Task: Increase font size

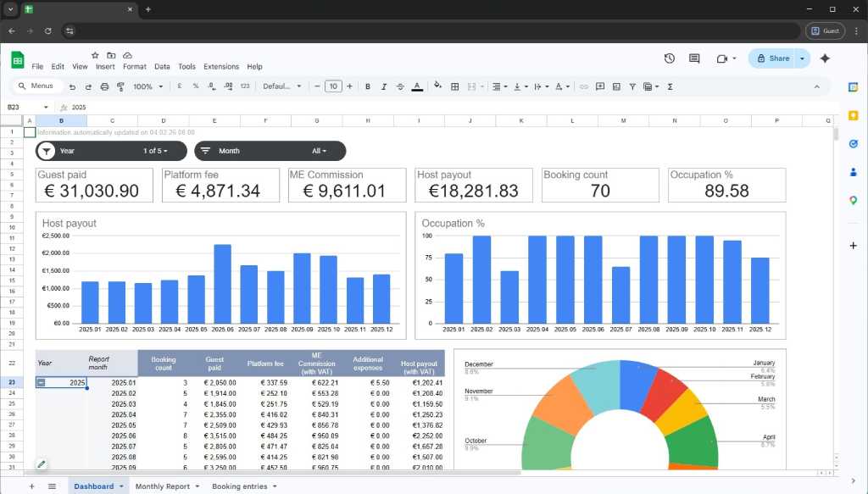Action: point(349,86)
